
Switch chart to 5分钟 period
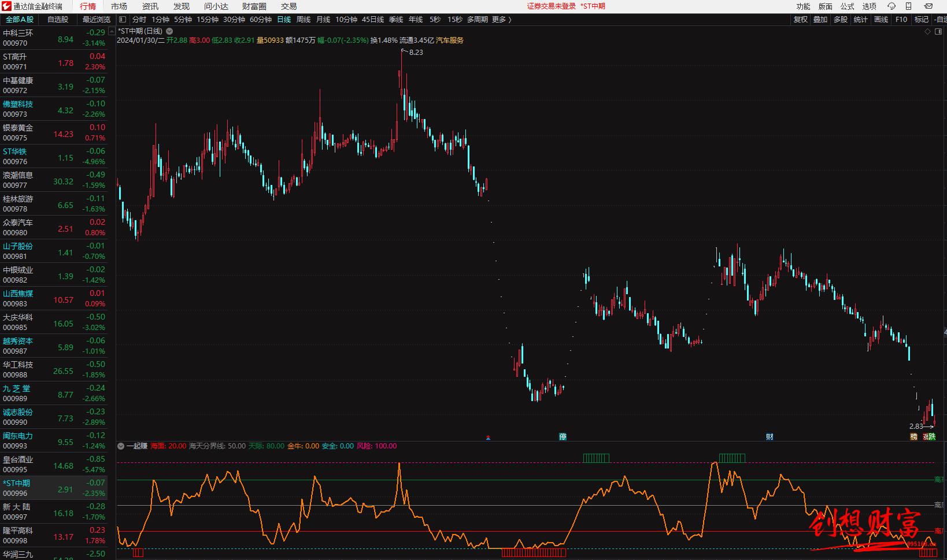tap(183, 20)
